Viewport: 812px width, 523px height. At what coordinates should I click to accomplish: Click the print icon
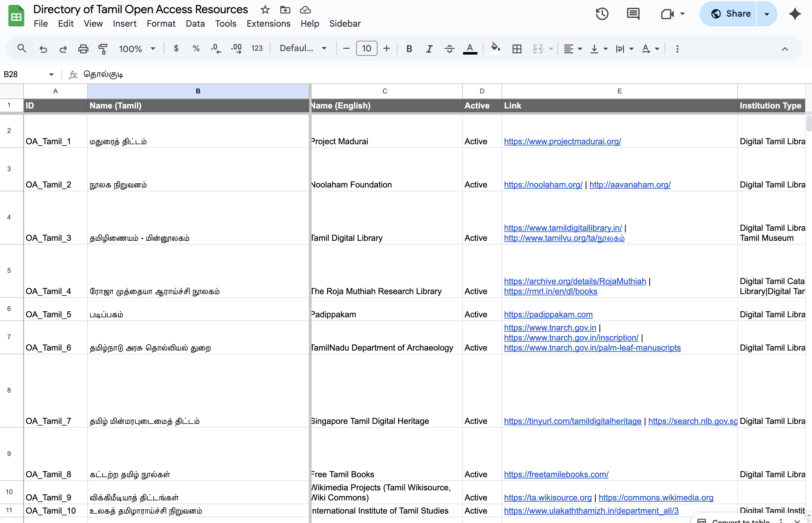tap(83, 49)
